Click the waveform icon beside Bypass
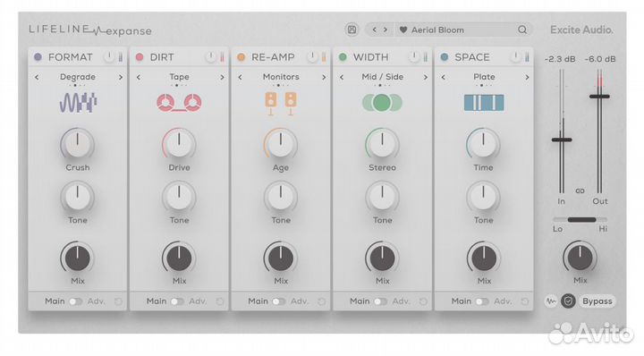The width and height of the screenshot is (644, 356). tap(551, 301)
